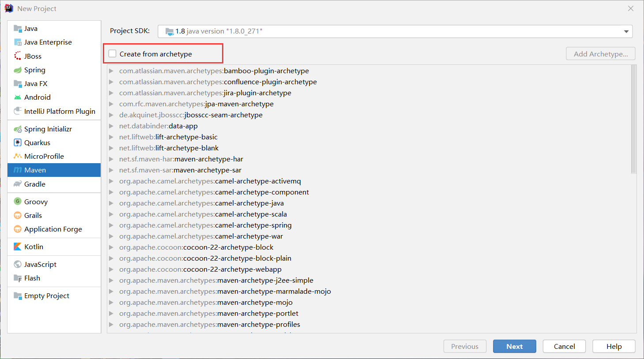The width and height of the screenshot is (644, 359).
Task: Click the Java Enterprise icon
Action: click(x=18, y=42)
